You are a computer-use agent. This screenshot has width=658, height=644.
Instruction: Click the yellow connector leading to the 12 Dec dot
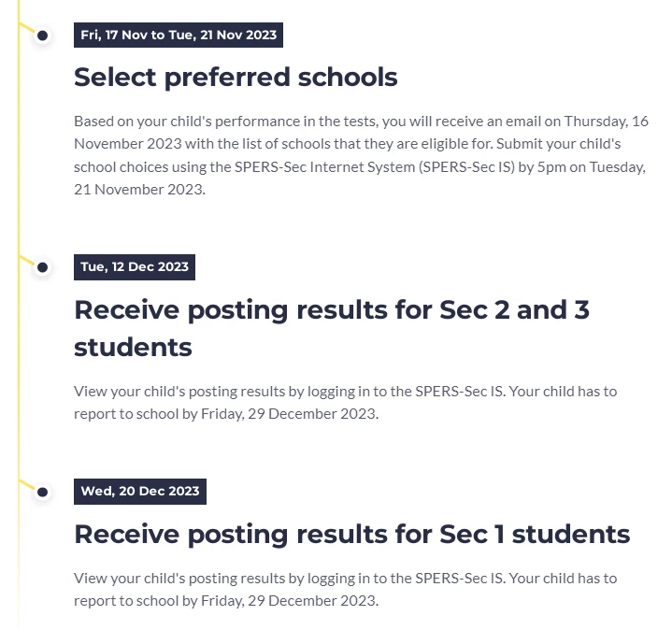click(27, 260)
